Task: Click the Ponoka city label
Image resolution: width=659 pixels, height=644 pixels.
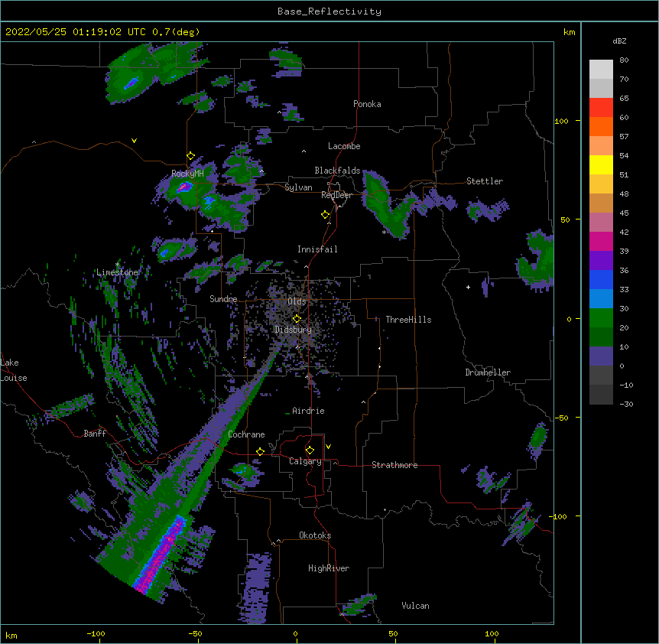Action: [x=367, y=104]
